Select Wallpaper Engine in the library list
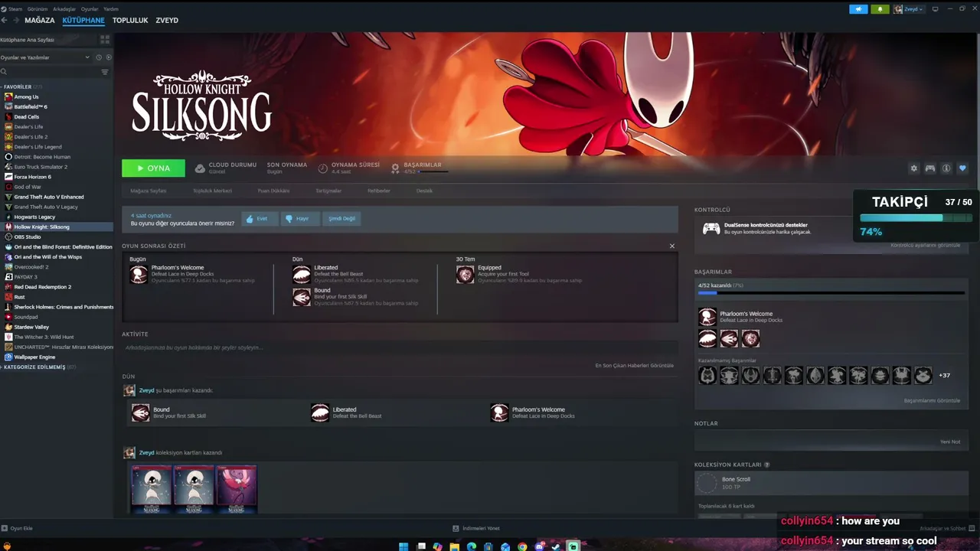Image resolution: width=980 pixels, height=551 pixels. pos(34,357)
